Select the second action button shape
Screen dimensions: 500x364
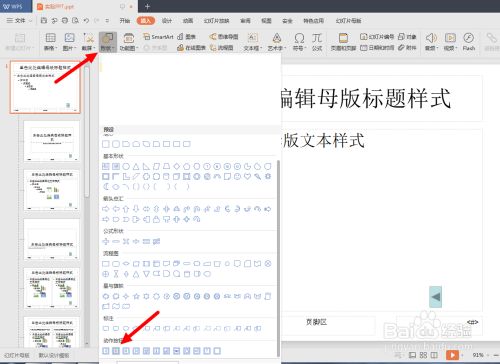tap(116, 351)
